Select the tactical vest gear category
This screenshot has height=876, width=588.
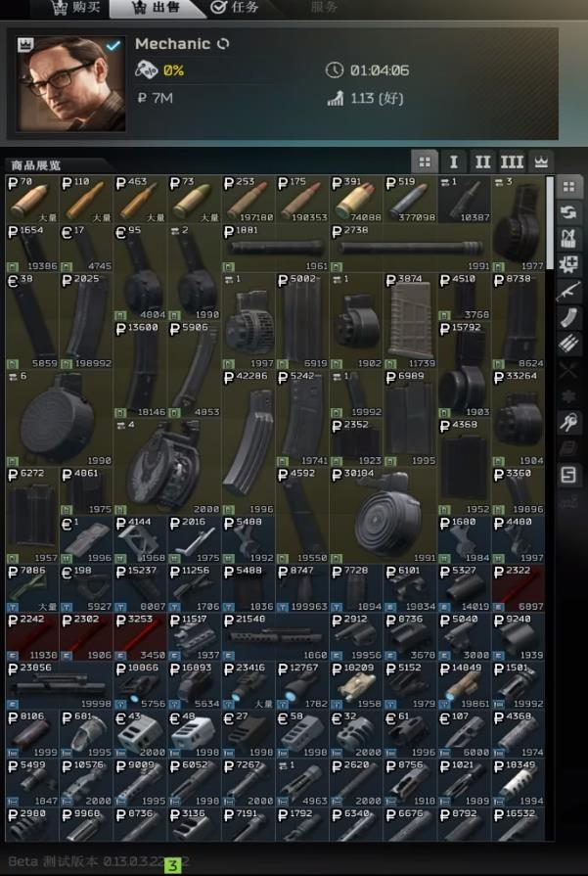(568, 238)
